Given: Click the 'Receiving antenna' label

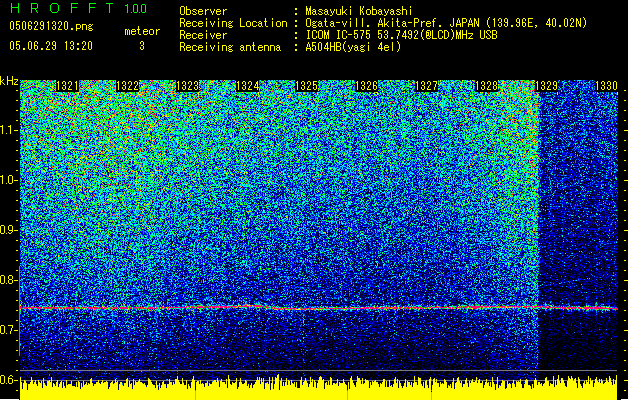Looking at the screenshot, I should (x=230, y=47).
